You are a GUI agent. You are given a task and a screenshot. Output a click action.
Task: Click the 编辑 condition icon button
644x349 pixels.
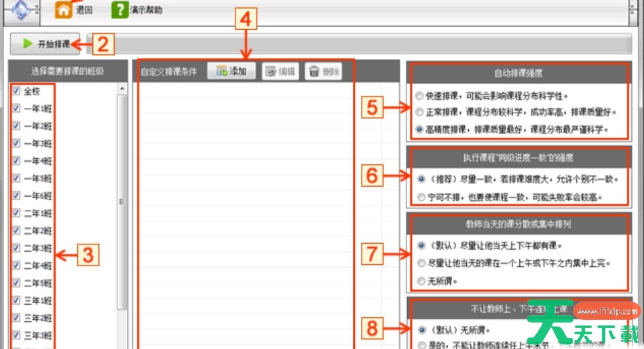[x=280, y=71]
